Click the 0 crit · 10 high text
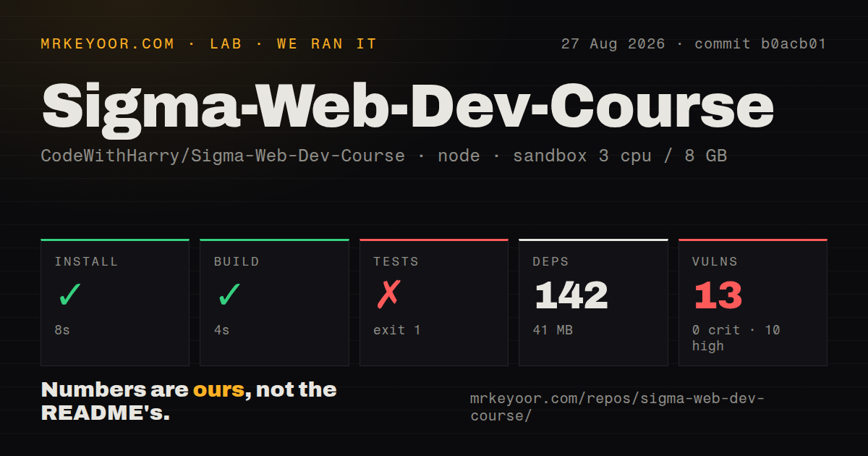868x456 pixels. click(x=736, y=338)
